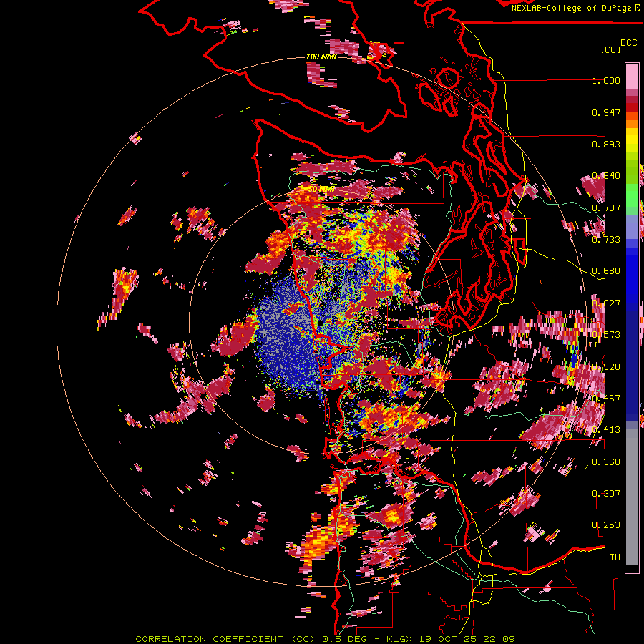This screenshot has width=644, height=644.
Task: Pick the light pink top color bar segment
Action: click(x=632, y=76)
